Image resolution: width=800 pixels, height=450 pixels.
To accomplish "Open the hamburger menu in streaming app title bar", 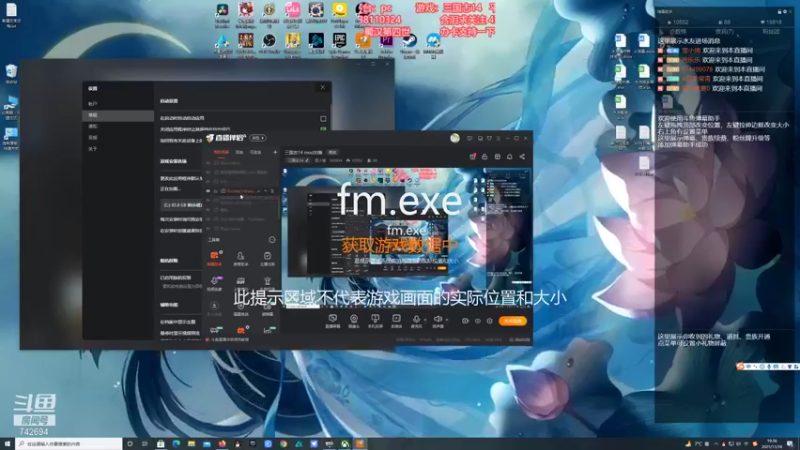I will click(498, 138).
